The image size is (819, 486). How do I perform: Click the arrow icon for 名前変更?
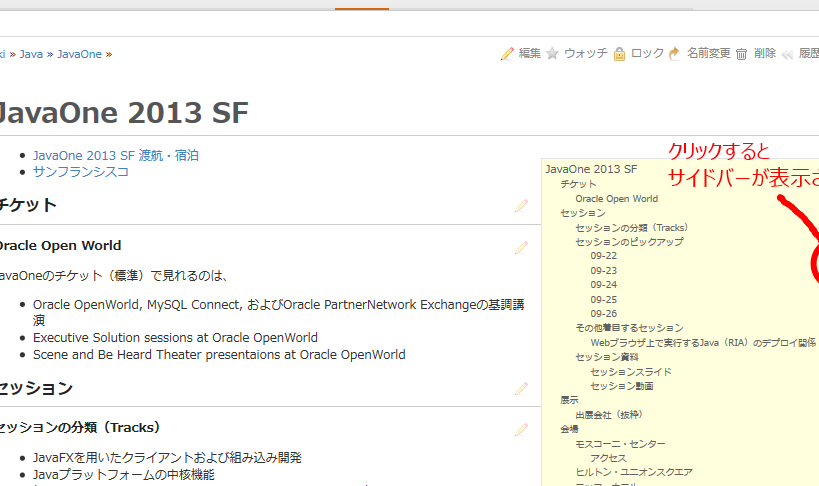[x=675, y=54]
